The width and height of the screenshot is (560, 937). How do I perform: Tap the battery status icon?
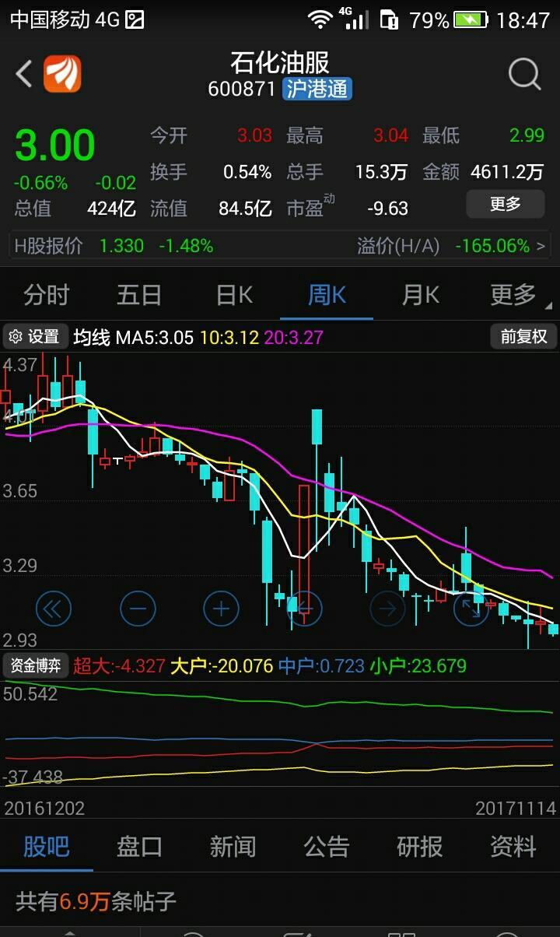pyautogui.click(x=471, y=19)
